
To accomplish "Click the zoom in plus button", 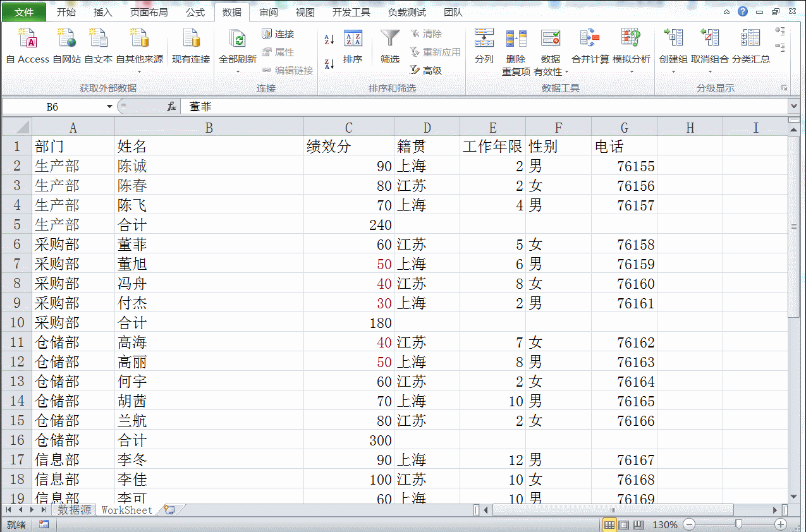I will [x=781, y=524].
